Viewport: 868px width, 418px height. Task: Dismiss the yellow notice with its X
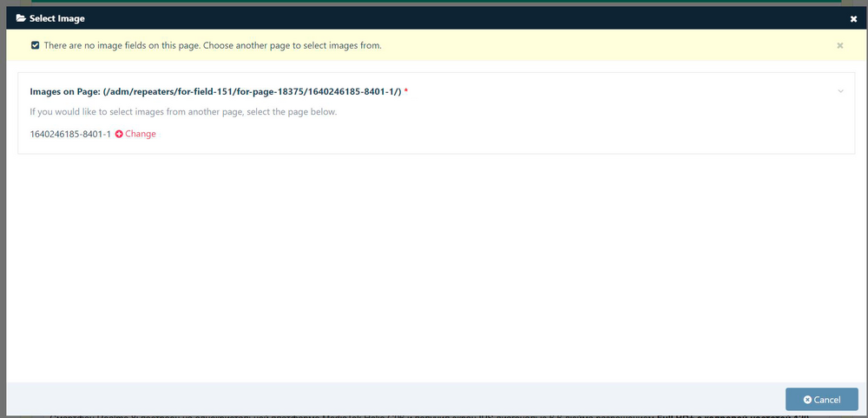pyautogui.click(x=839, y=45)
